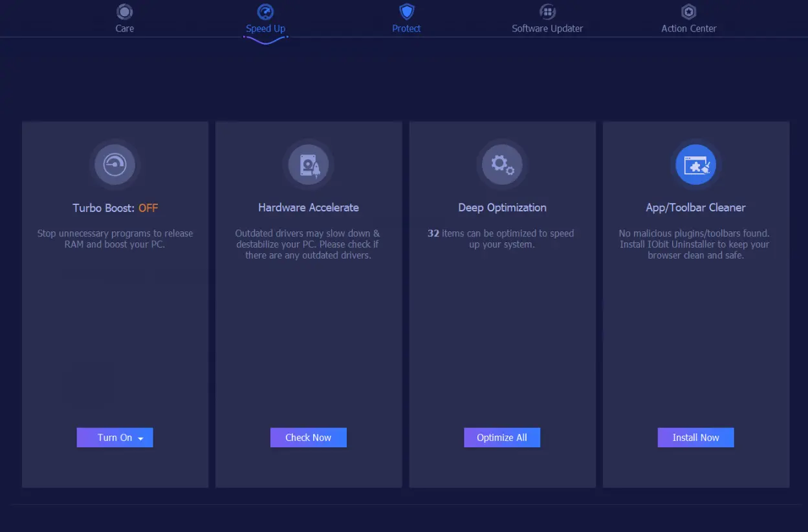The width and height of the screenshot is (808, 532).
Task: Click the Software Updater grid icon
Action: point(547,12)
